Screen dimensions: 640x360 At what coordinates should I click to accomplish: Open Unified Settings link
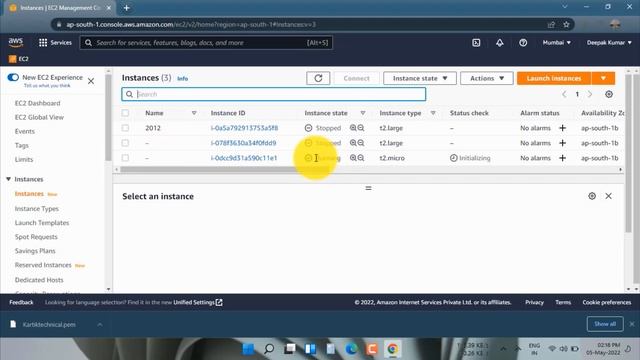pos(198,302)
